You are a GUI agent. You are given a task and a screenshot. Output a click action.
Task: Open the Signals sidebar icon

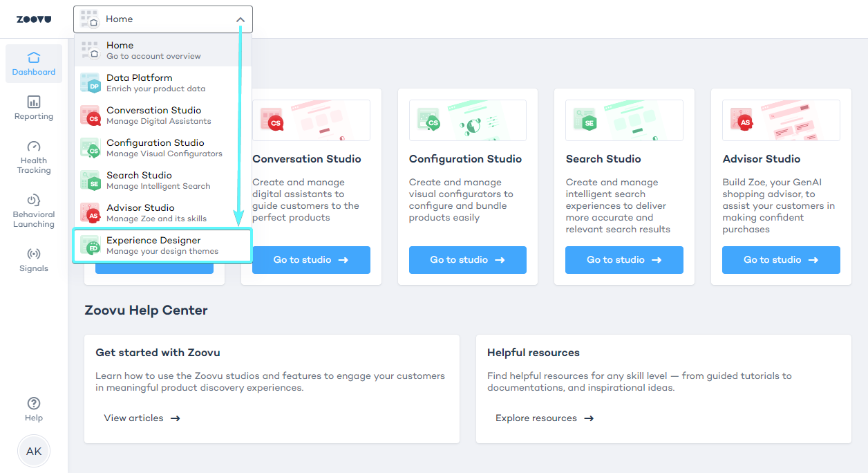34,261
